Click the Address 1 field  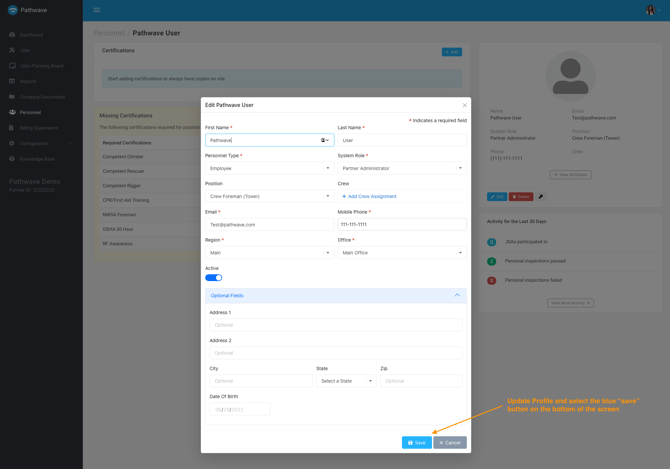pos(335,325)
